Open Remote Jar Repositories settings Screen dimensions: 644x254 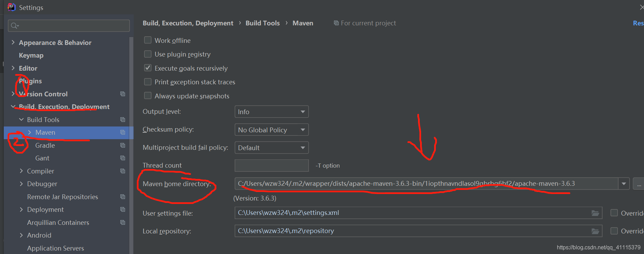pyautogui.click(x=62, y=197)
